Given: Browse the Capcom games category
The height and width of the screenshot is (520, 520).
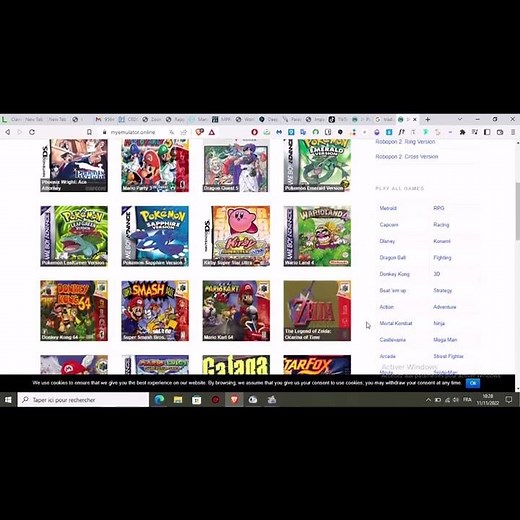Looking at the screenshot, I should [x=389, y=225].
